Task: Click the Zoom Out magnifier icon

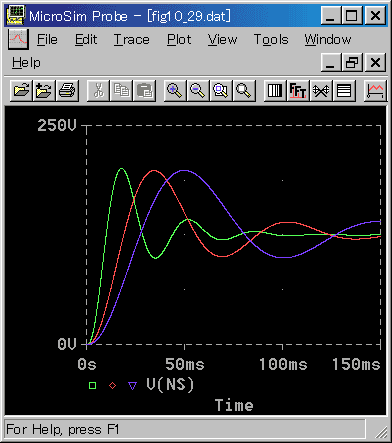Action: [198, 90]
